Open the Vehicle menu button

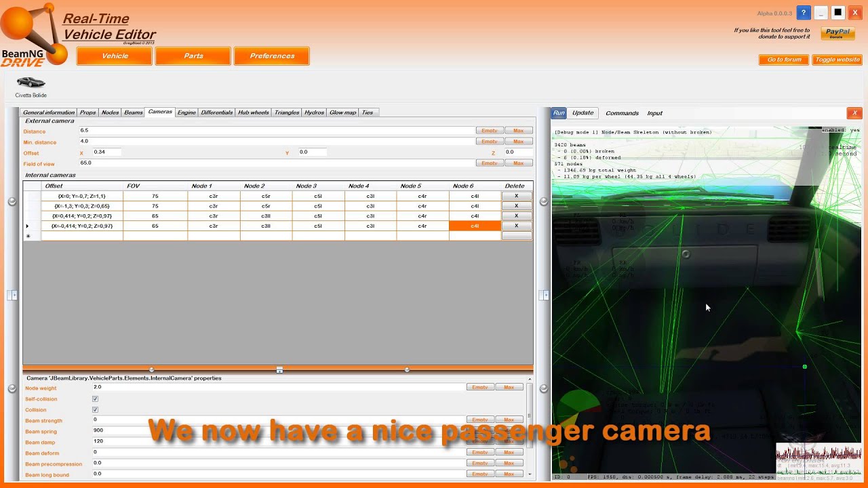(x=115, y=56)
